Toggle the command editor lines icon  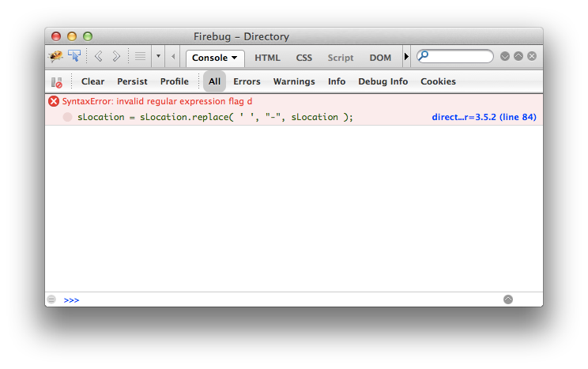tap(140, 56)
